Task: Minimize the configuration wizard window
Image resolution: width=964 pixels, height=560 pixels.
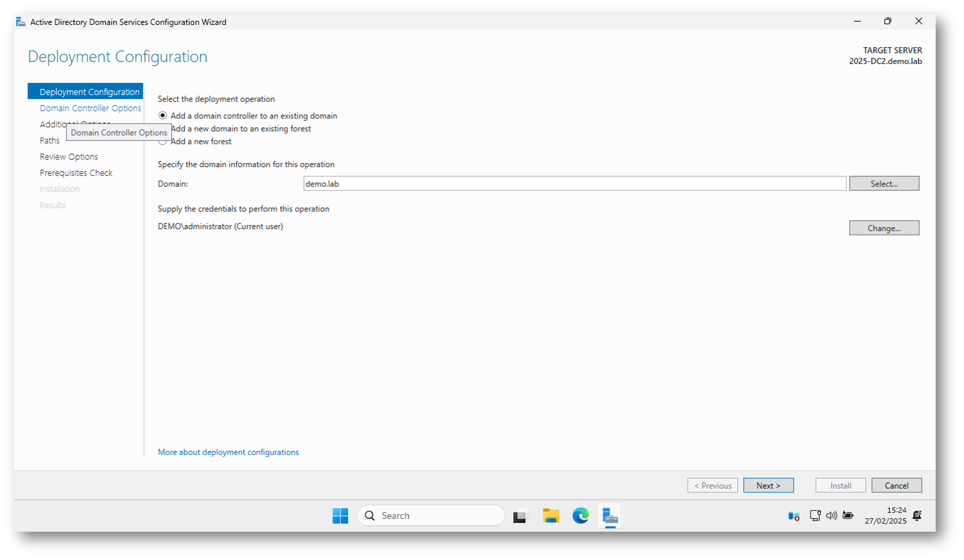Action: [x=857, y=22]
